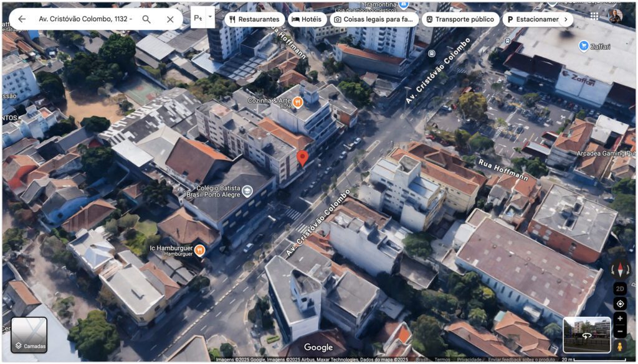Toggle the Camadas layers view
The image size is (638, 364).
coord(29,335)
